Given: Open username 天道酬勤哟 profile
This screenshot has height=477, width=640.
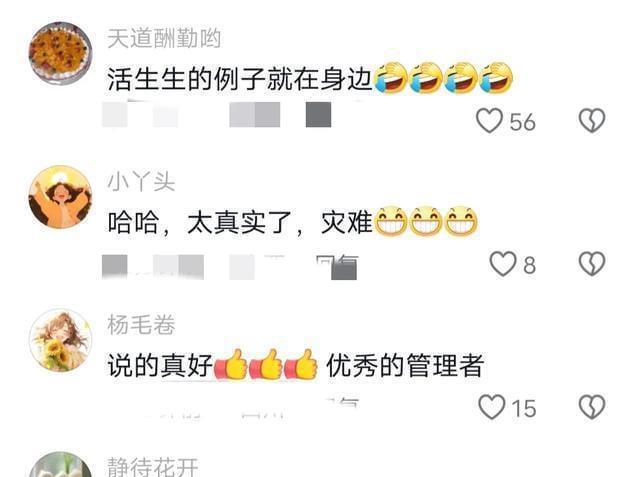Looking at the screenshot, I should pos(164,39).
